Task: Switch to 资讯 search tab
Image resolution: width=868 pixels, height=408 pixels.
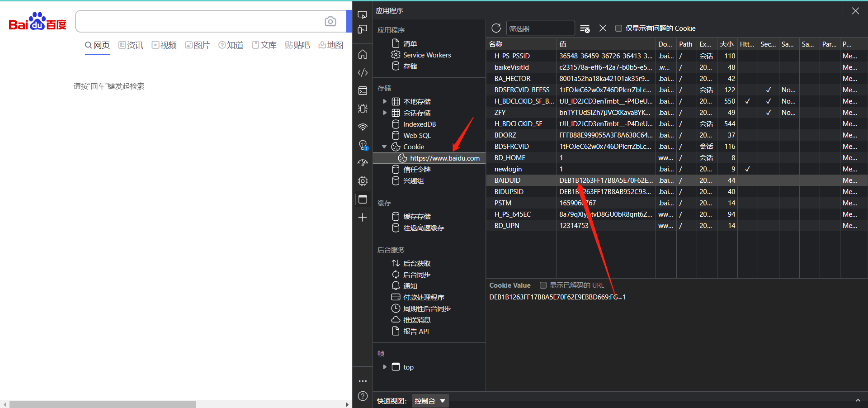Action: point(131,45)
